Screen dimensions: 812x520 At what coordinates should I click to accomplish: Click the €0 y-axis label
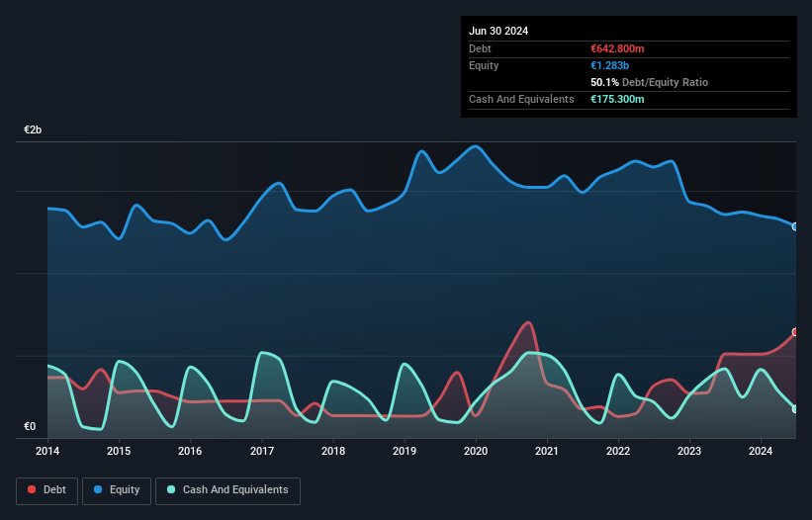click(x=30, y=427)
